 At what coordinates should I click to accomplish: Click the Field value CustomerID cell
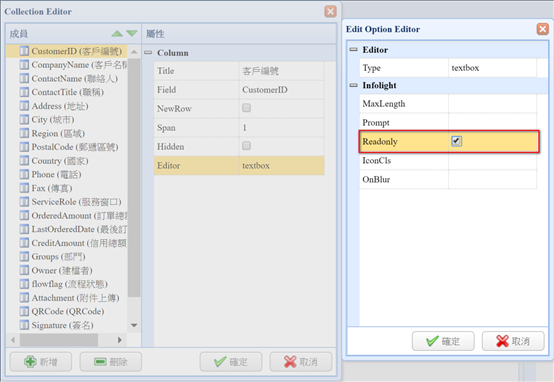point(281,90)
